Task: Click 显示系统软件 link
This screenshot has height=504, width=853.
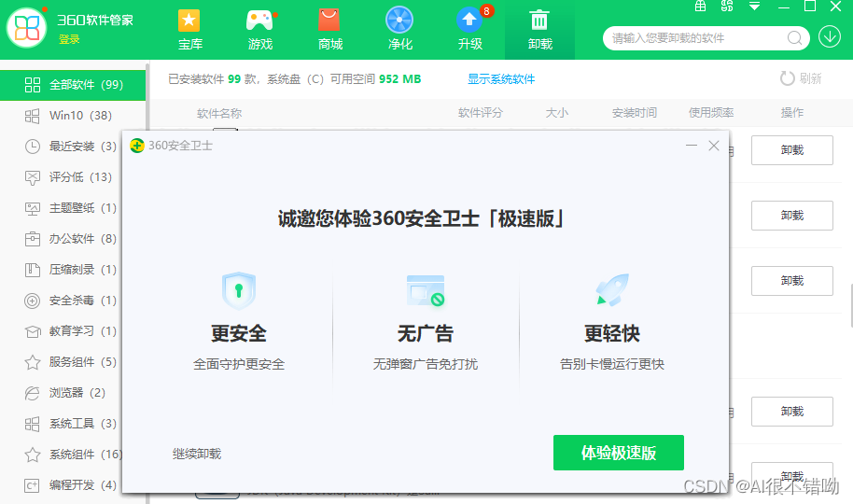Action: pyautogui.click(x=501, y=79)
